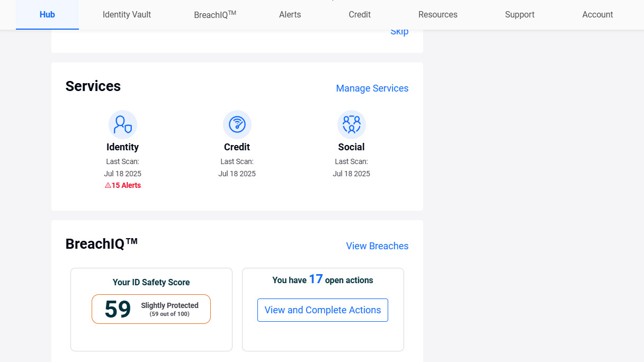644x362 pixels.
Task: Navigate to the Support tab
Action: coord(520,15)
